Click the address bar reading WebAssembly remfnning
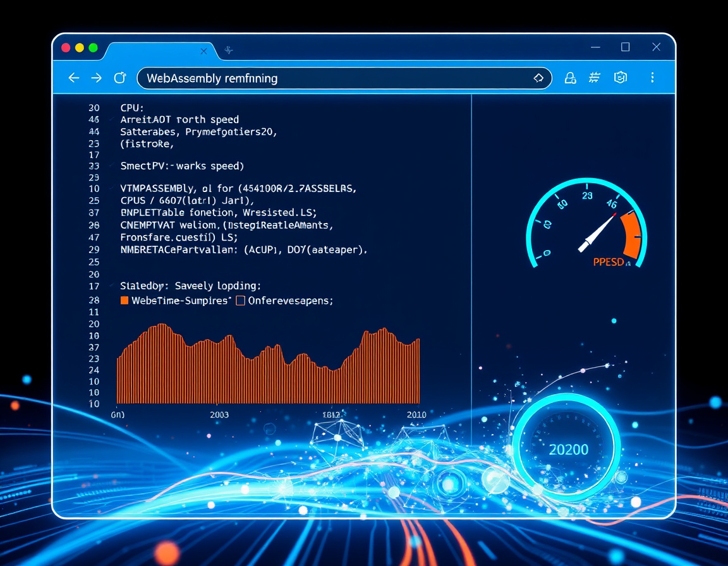The width and height of the screenshot is (728, 566). point(344,78)
